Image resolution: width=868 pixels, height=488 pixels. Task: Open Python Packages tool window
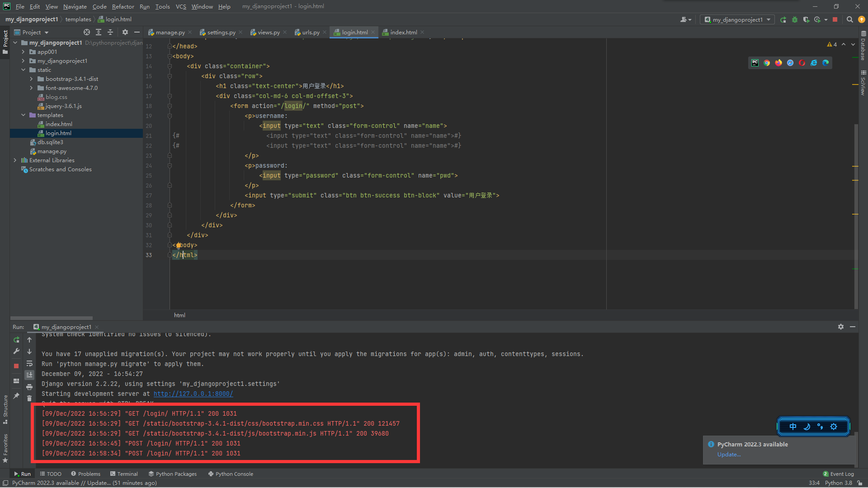[173, 474]
